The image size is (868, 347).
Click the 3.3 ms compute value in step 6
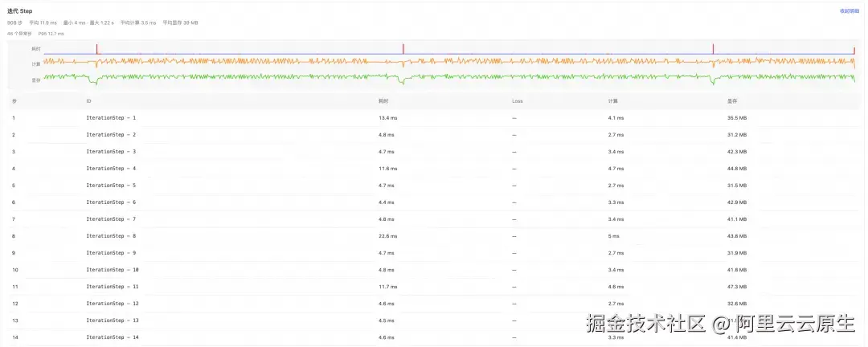pyautogui.click(x=616, y=202)
